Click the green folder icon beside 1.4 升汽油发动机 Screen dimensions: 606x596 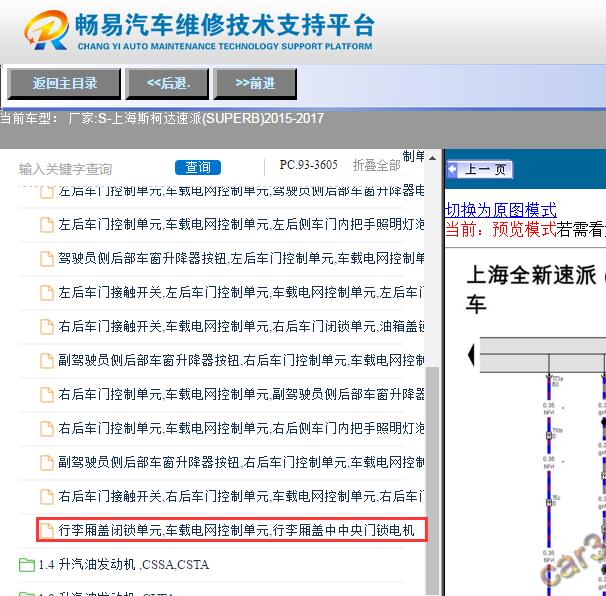[x=27, y=565]
